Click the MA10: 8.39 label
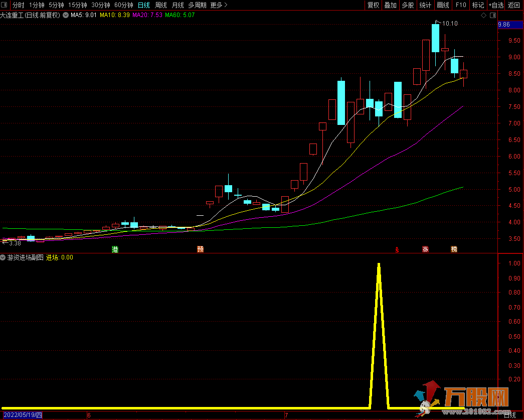The height and width of the screenshot is (420, 524). click(x=115, y=15)
